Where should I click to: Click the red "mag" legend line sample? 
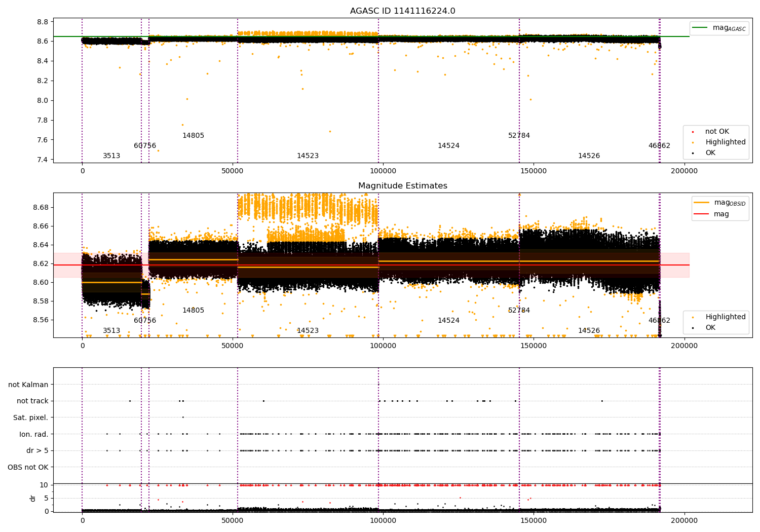coord(702,214)
